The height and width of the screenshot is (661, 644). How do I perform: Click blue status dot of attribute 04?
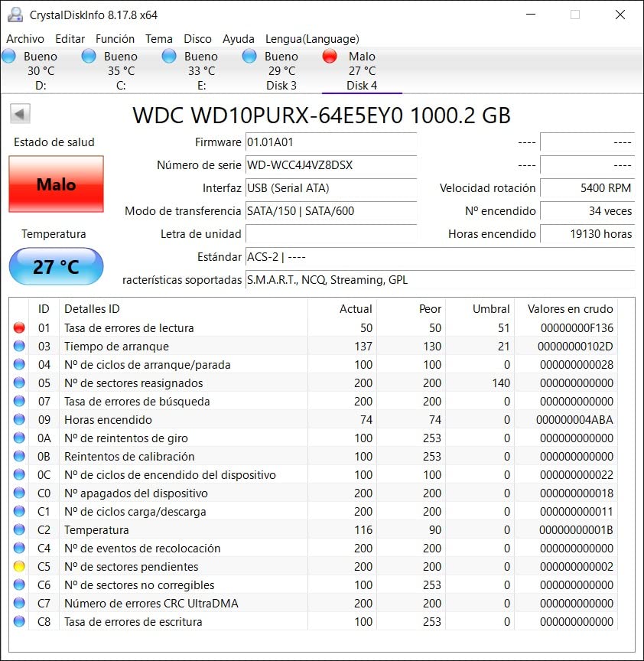click(19, 364)
